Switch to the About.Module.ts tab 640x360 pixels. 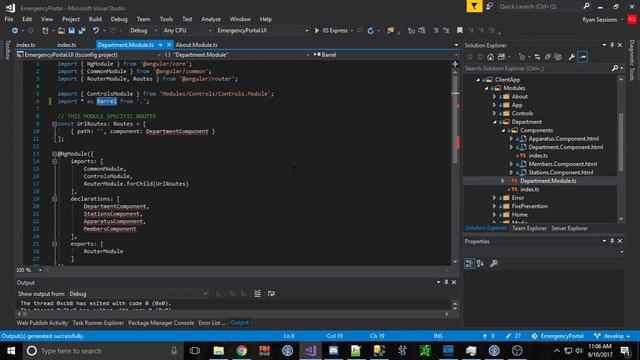[x=196, y=45]
